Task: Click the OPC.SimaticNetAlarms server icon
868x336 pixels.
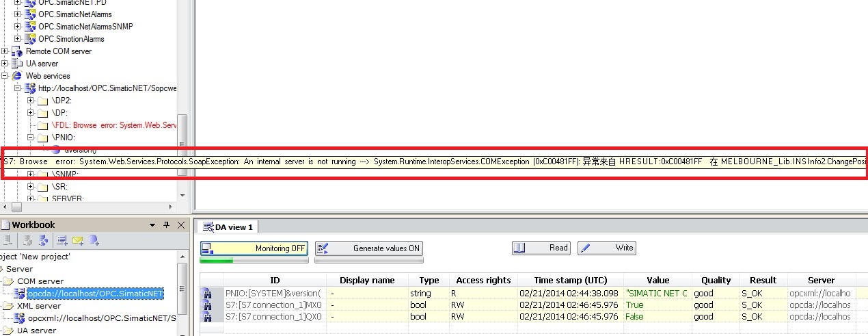Action: point(30,14)
